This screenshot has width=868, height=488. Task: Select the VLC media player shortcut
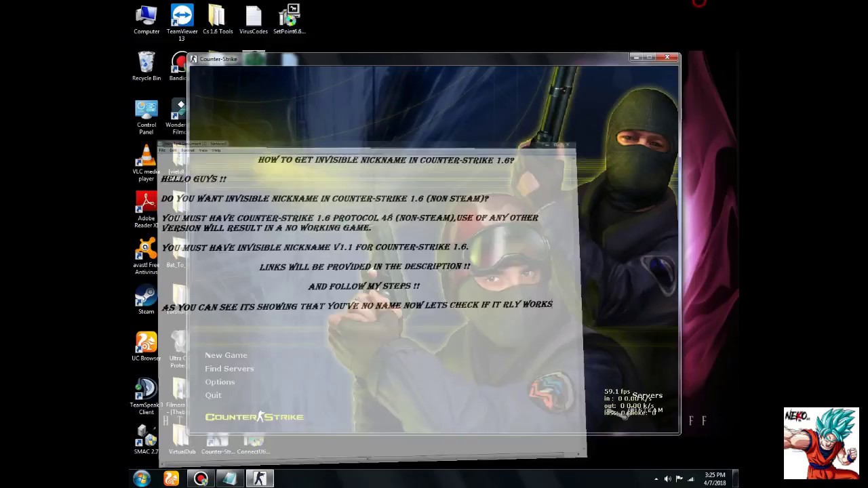click(146, 163)
